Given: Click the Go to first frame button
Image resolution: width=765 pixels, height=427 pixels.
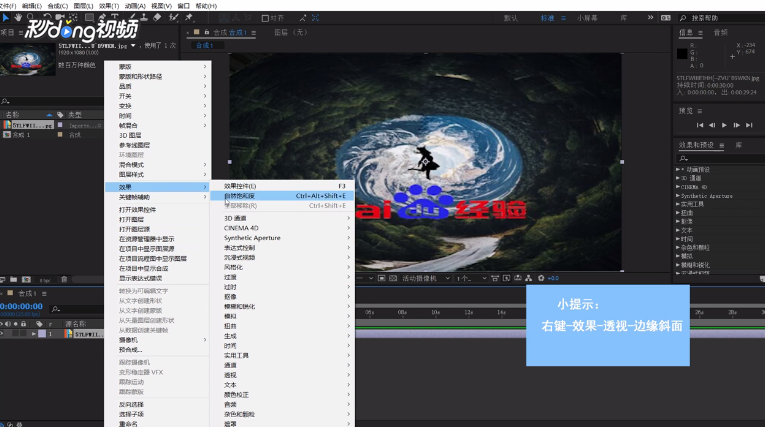Looking at the screenshot, I should (x=700, y=125).
